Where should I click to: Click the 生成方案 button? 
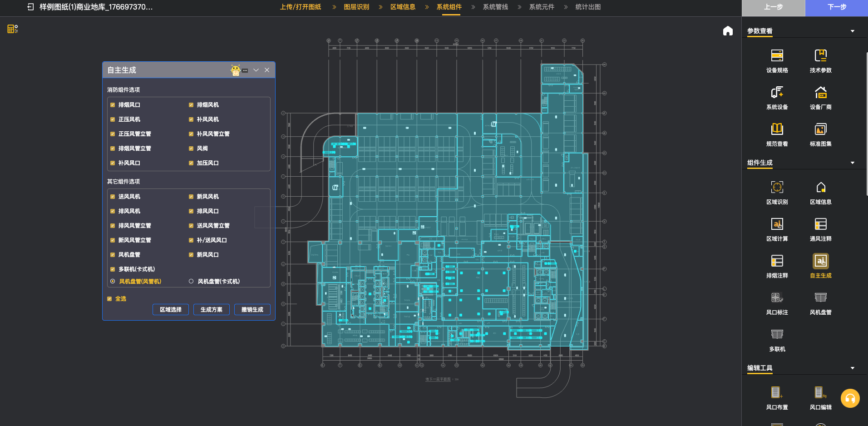[211, 310]
